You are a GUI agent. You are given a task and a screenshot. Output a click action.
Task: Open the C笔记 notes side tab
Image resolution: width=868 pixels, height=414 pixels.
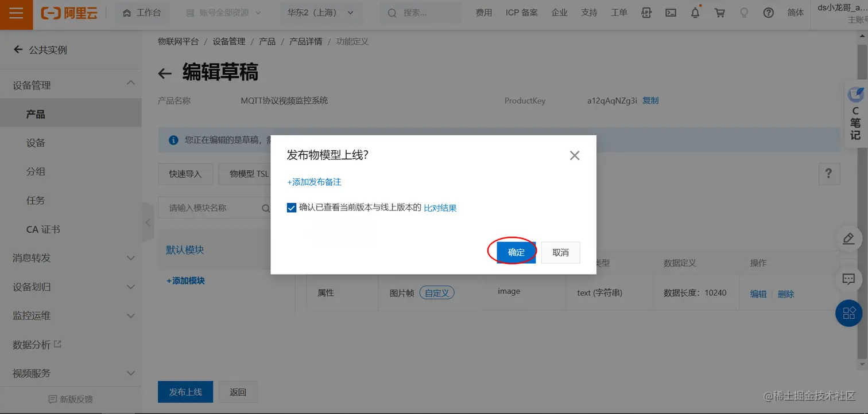click(x=855, y=114)
